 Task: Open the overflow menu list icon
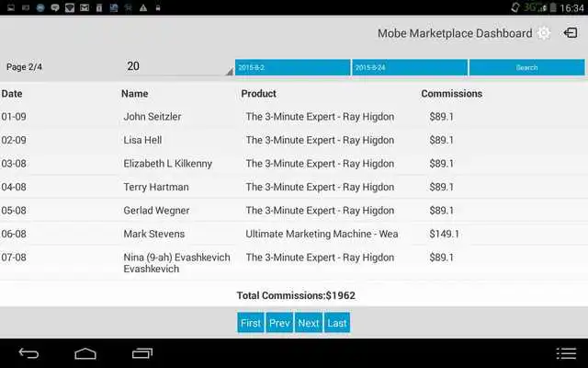click(566, 353)
